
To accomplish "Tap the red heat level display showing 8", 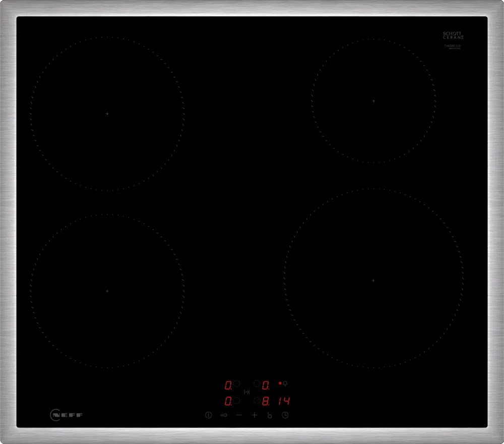I will coord(266,402).
